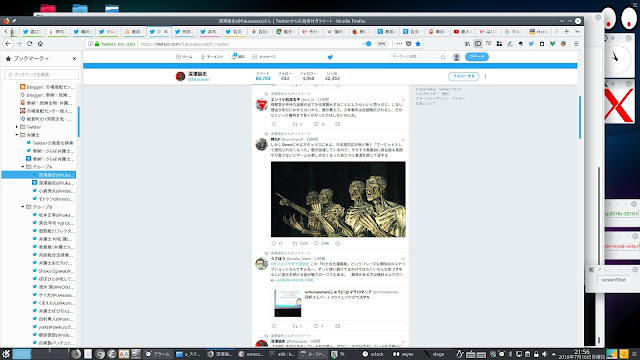Click bookmarks sidebar scrollbar

click(78, 122)
